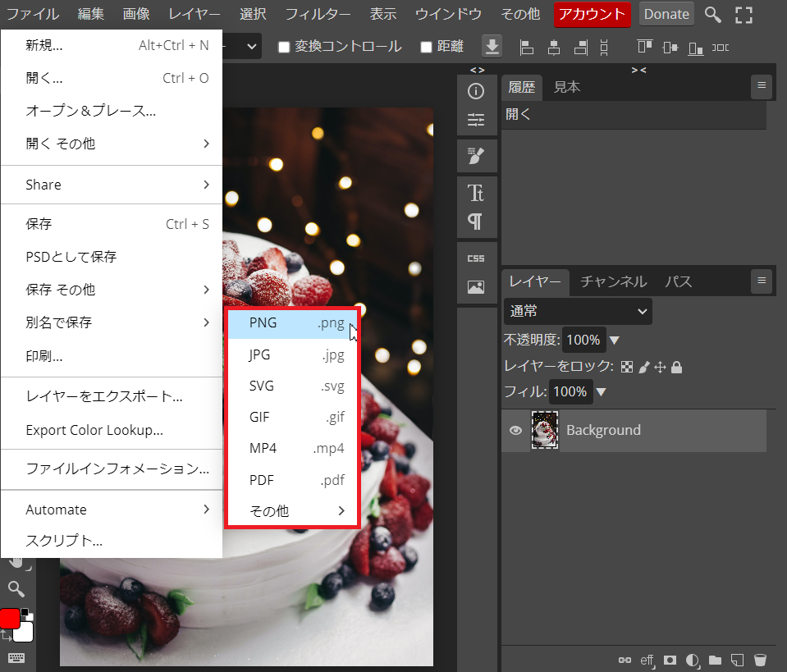
Task: Hide the Background layer with the eye icon
Action: coord(515,430)
